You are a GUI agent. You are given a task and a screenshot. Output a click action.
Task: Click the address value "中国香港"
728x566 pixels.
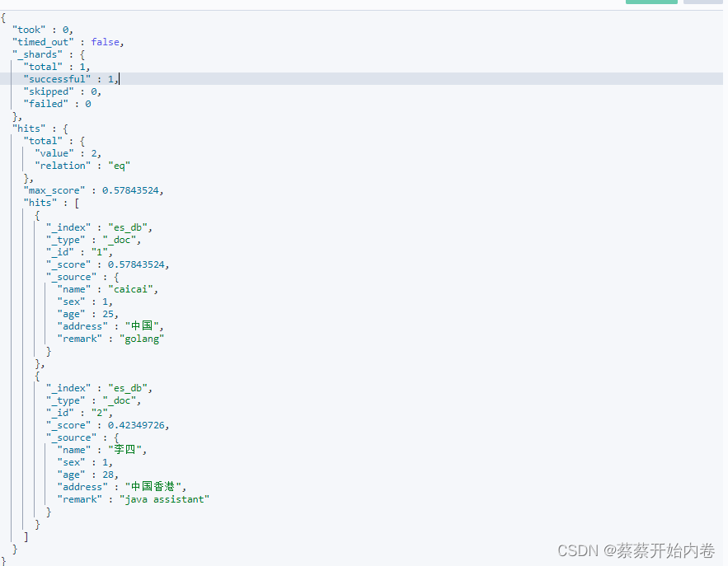pos(153,487)
